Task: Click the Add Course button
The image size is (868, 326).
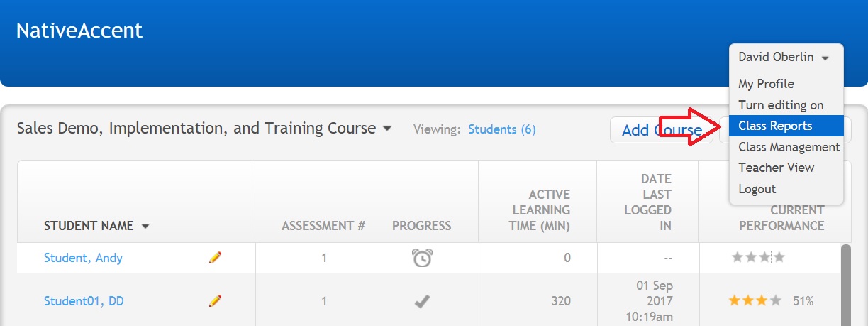Action: click(662, 130)
